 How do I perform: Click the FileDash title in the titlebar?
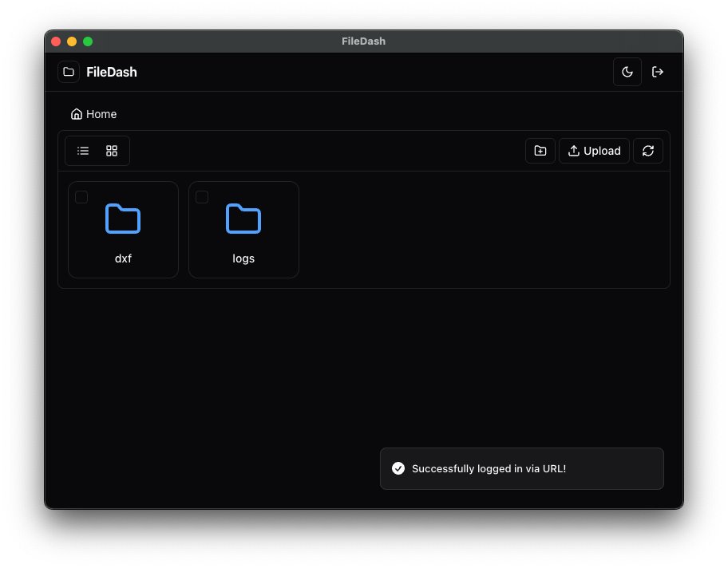tap(363, 41)
